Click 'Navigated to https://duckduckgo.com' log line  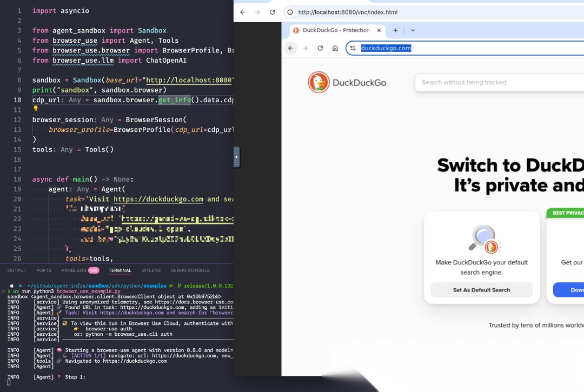[x=116, y=361]
